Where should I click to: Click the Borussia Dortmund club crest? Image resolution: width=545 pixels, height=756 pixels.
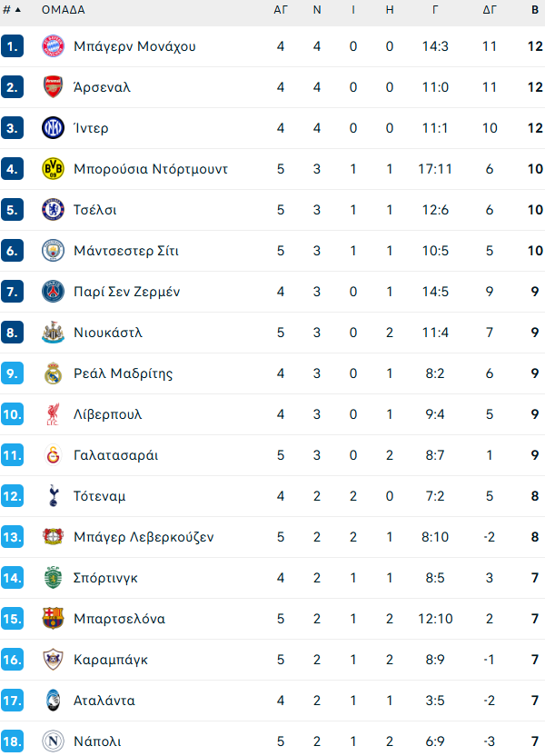click(54, 169)
